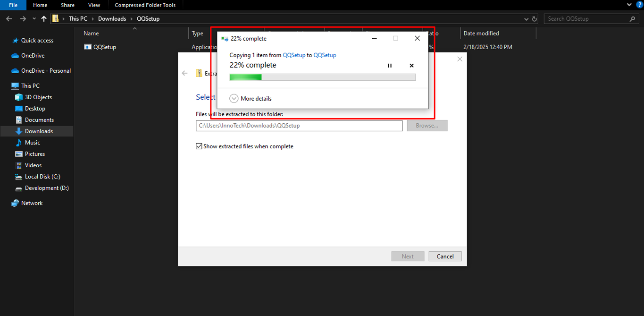The image size is (644, 316).
Task: Select Downloads in the address breadcrumb
Action: 112,19
